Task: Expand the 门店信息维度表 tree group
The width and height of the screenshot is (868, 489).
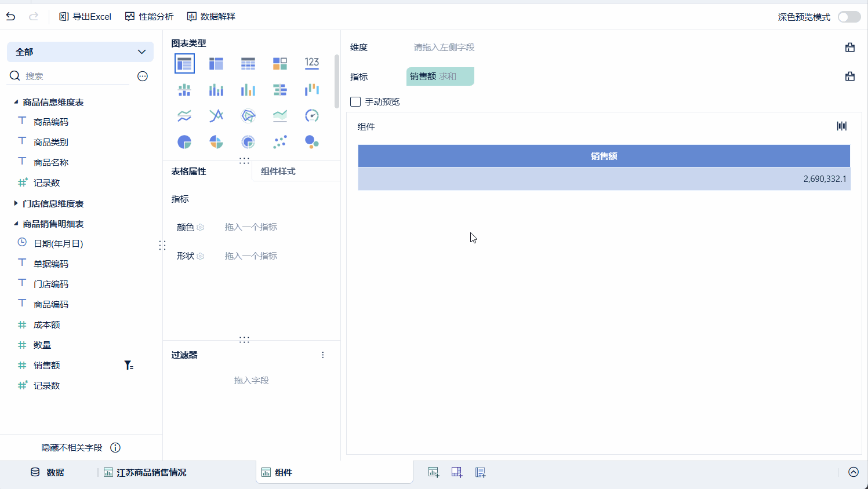Action: pyautogui.click(x=16, y=203)
